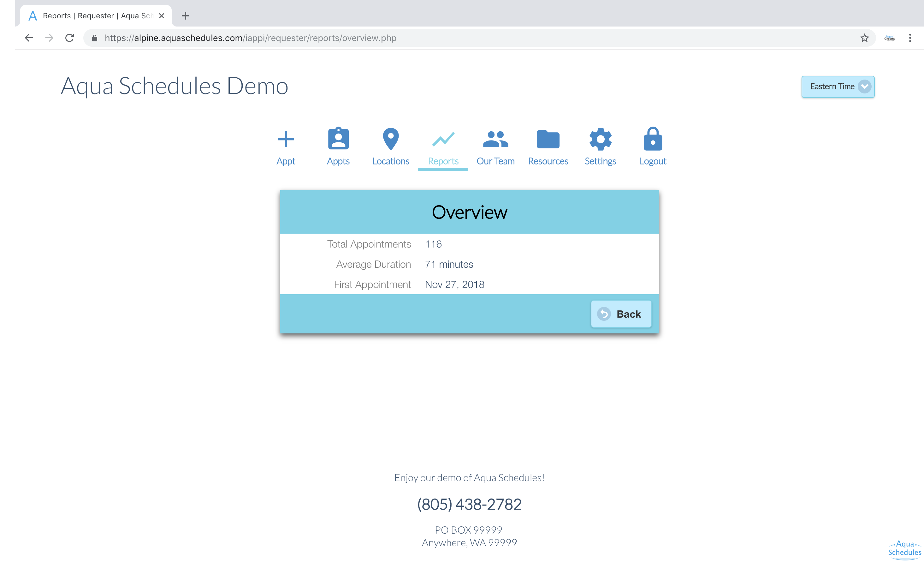Screen dimensions: 924x586
Task: Open Our Team people icon
Action: pyautogui.click(x=495, y=139)
